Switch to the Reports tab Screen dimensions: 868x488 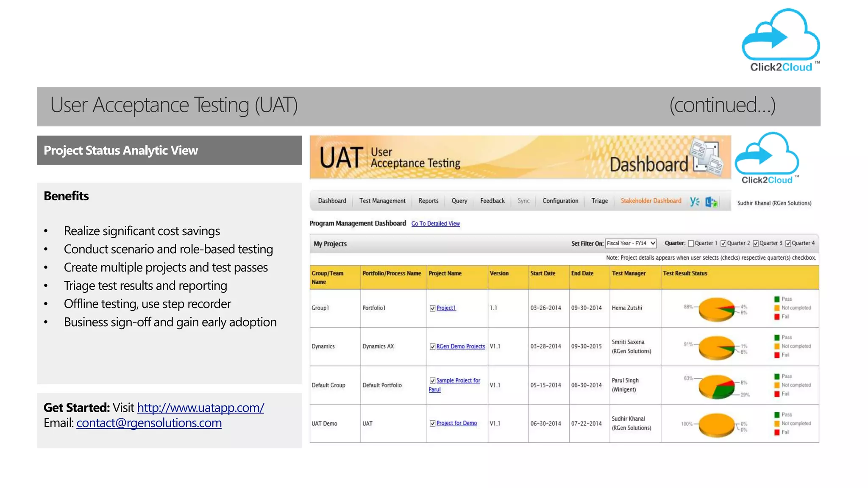(428, 201)
